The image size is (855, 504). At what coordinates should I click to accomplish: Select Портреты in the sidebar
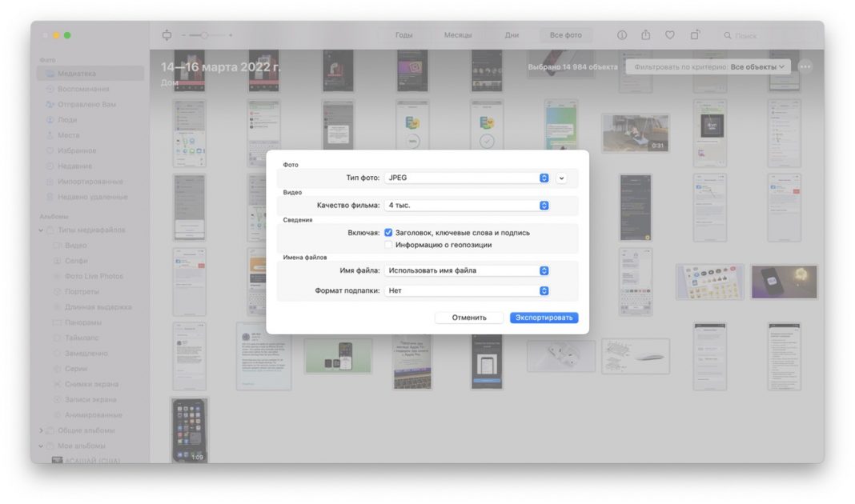[90, 292]
